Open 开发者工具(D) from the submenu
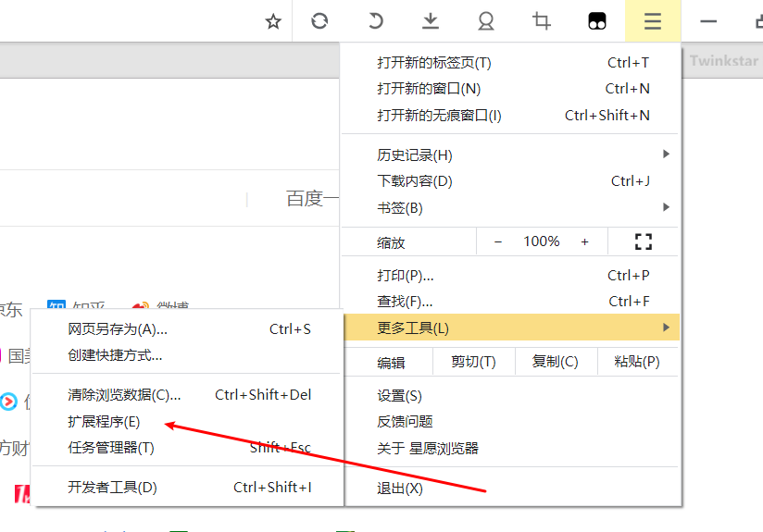 (112, 488)
